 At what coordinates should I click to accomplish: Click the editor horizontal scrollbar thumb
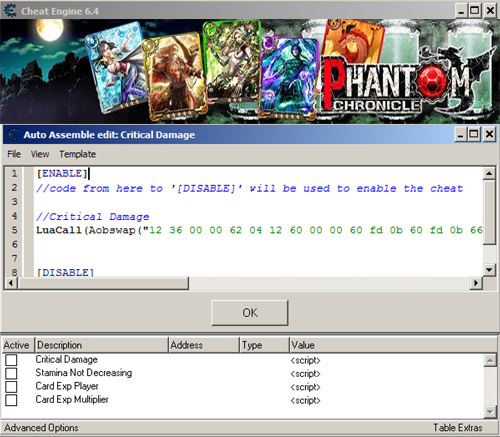(103, 283)
